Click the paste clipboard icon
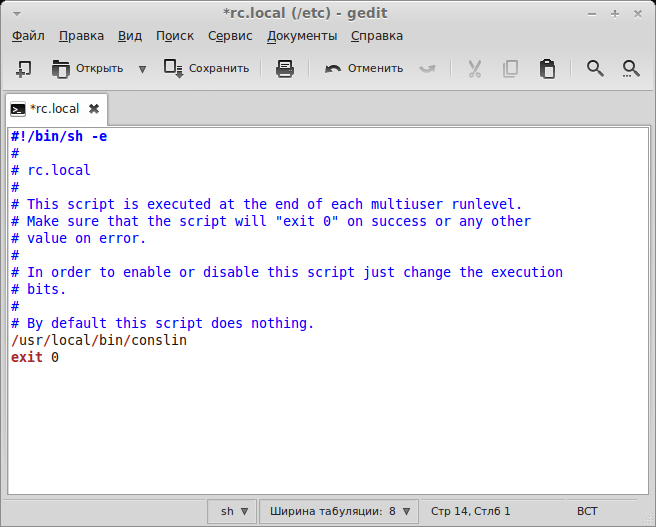Screen dimensions: 656x527 coord(547,69)
